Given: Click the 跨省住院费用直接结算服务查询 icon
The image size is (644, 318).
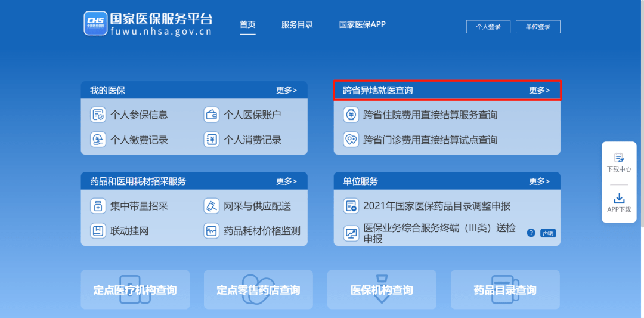Looking at the screenshot, I should coord(351,115).
